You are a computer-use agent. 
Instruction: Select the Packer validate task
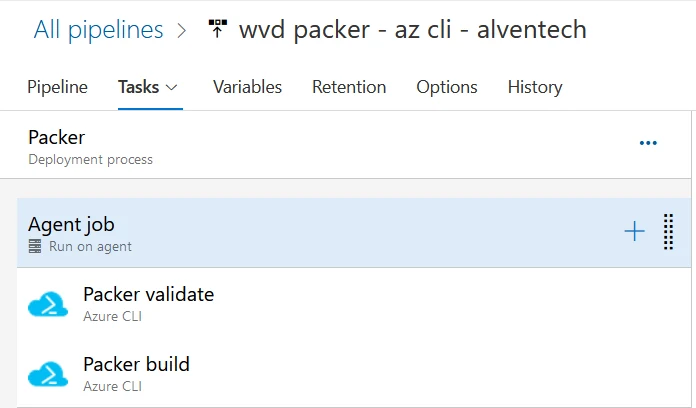(x=354, y=304)
